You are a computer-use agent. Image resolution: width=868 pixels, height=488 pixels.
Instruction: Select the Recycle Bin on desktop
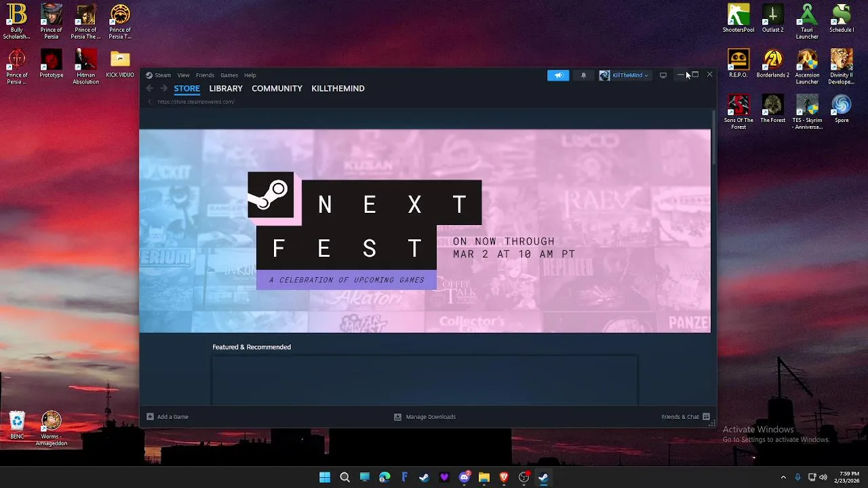pos(17,426)
